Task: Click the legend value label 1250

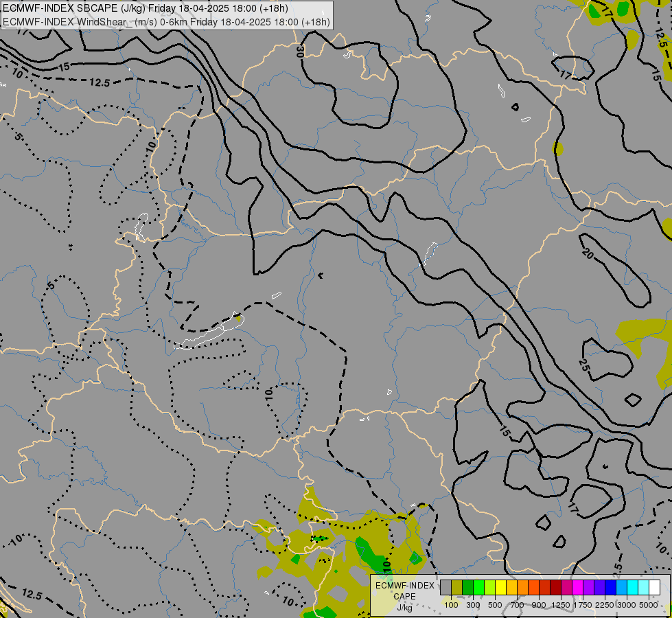Action: [561, 605]
